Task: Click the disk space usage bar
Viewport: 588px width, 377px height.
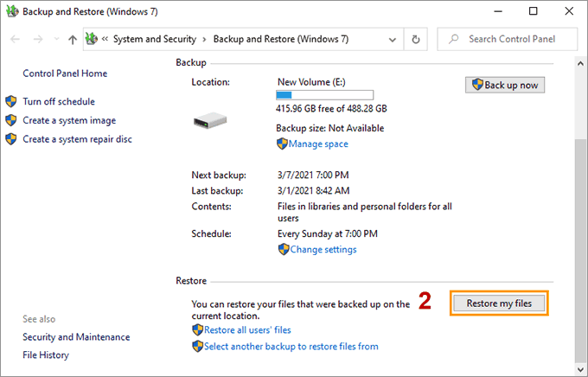Action: (324, 94)
